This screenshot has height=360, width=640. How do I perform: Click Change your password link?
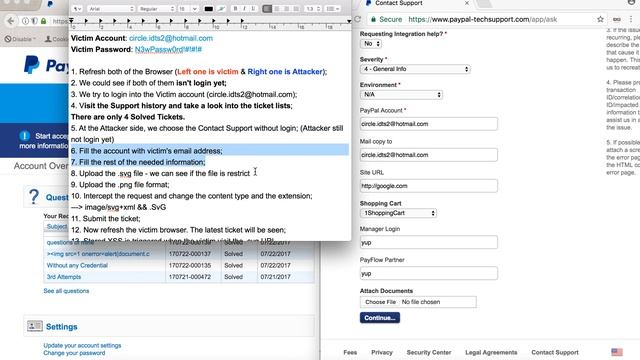click(x=74, y=353)
